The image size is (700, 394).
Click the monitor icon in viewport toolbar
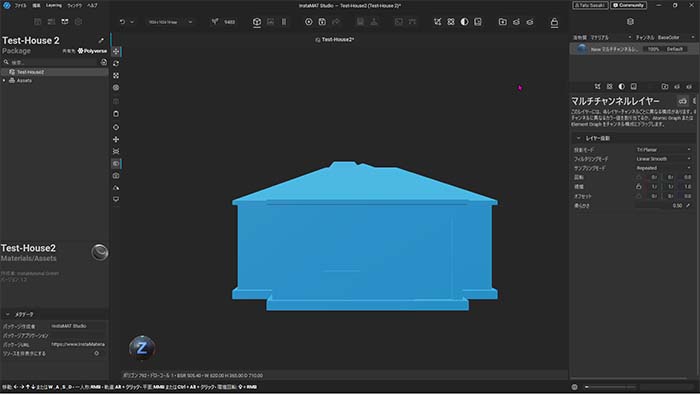[x=116, y=199]
